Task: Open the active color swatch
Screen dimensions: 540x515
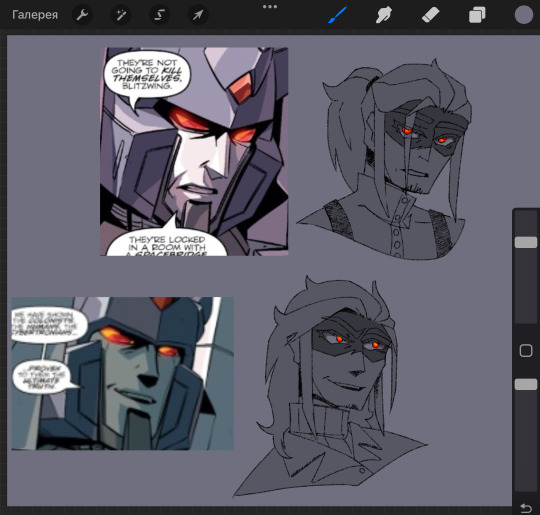Action: coord(523,15)
